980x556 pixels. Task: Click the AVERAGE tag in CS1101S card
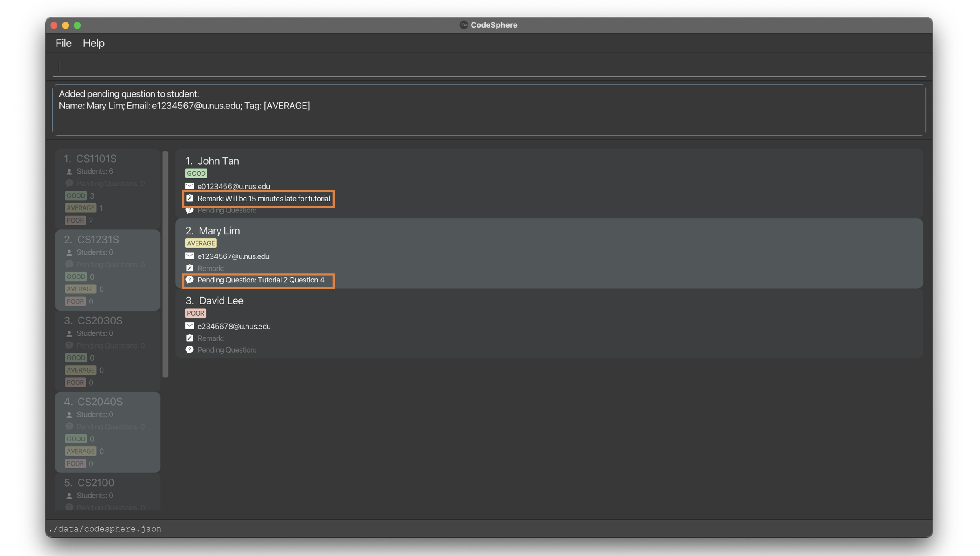coord(81,208)
